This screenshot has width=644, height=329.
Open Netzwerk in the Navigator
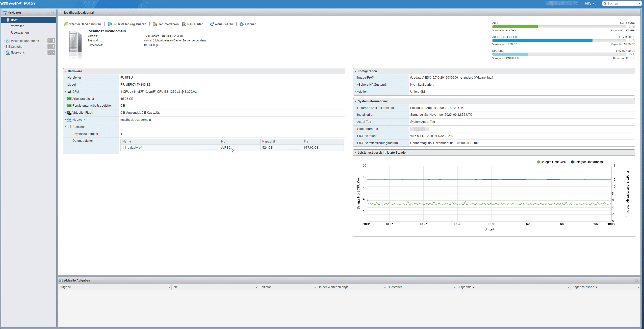click(x=18, y=53)
